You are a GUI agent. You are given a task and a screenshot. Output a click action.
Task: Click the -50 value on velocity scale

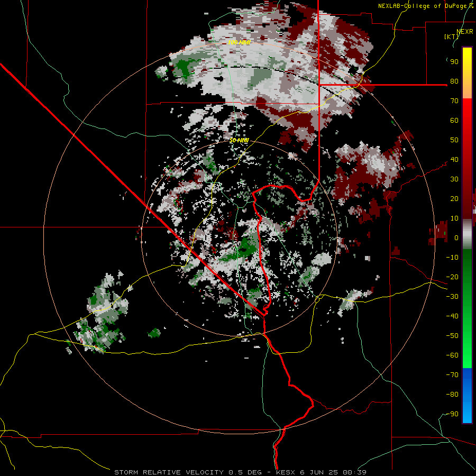[452, 336]
